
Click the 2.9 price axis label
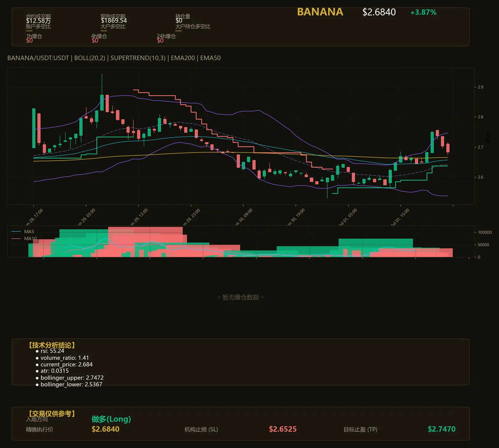480,87
